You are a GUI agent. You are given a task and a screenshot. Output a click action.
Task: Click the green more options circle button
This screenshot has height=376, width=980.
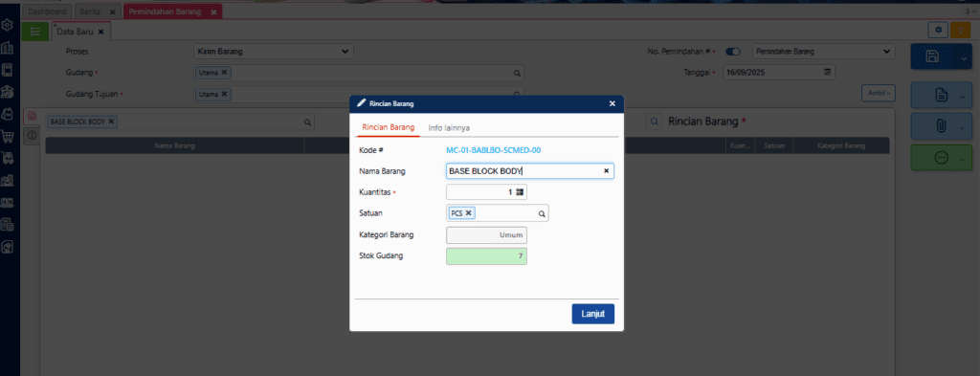tap(942, 158)
